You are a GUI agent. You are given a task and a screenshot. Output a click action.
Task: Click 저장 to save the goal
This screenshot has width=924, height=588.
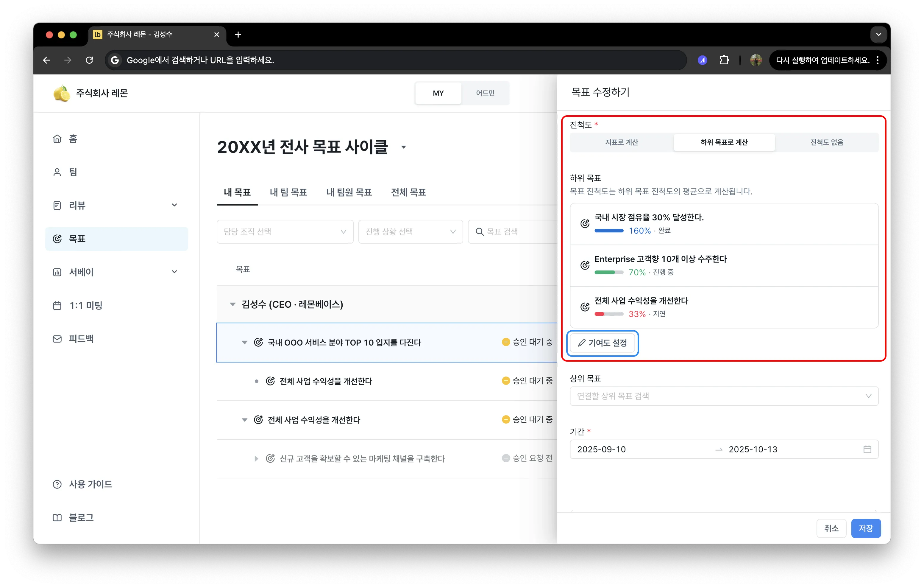point(866,528)
